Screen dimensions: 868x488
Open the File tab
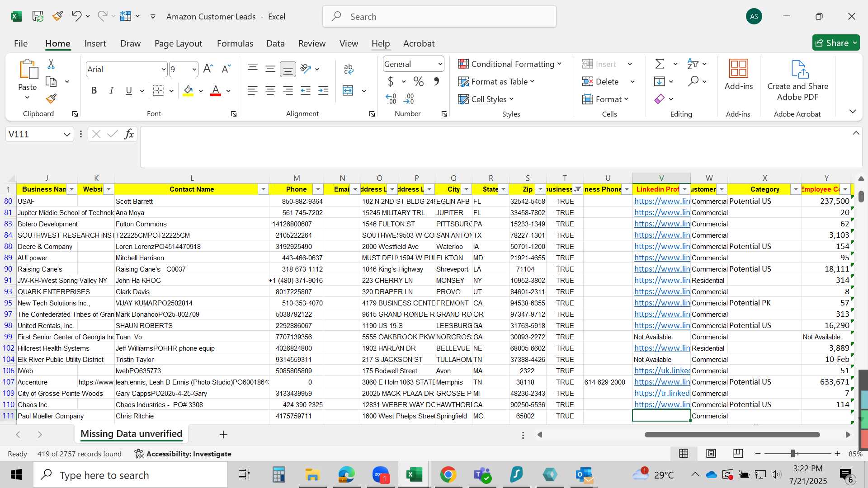pyautogui.click(x=21, y=43)
